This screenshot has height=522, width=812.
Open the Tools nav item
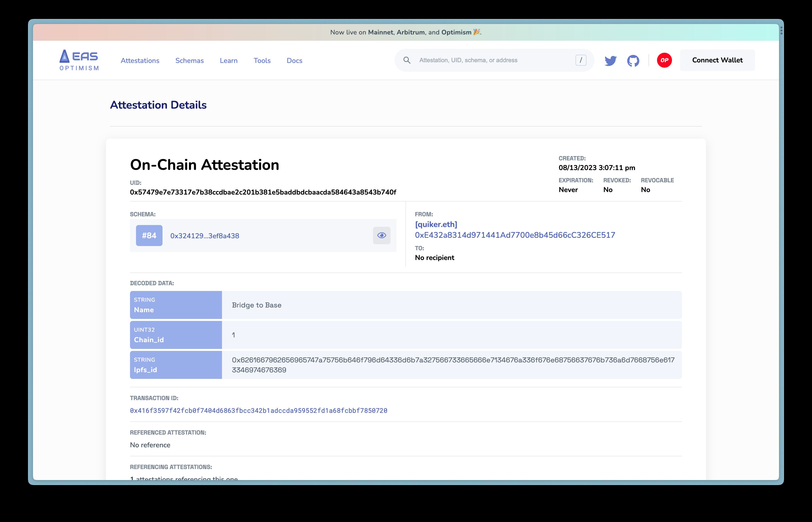262,61
